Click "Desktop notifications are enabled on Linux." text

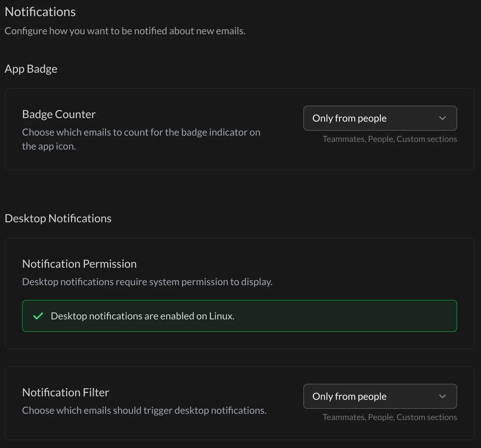click(x=143, y=316)
